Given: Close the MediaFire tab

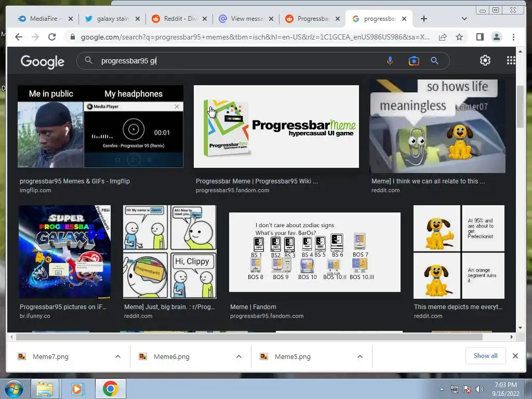Looking at the screenshot, I should (x=71, y=19).
